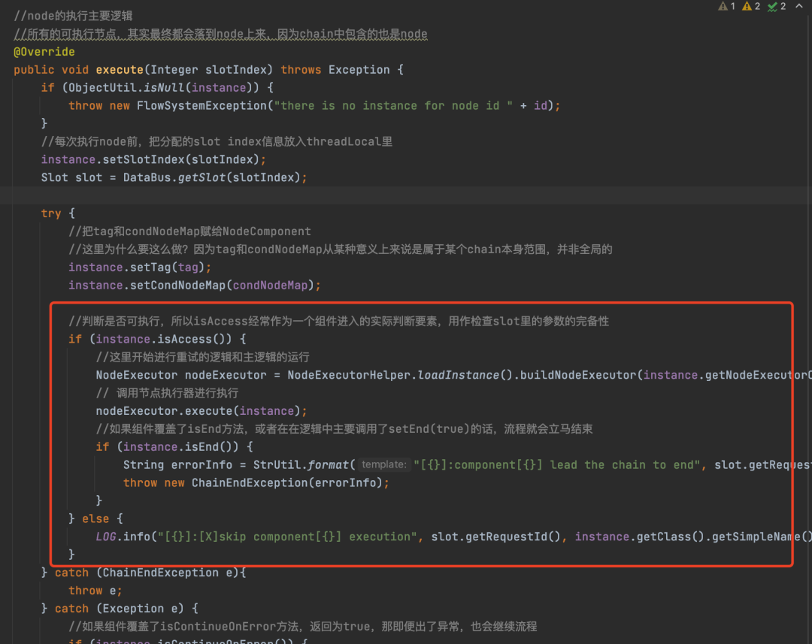Click 'FlowSystemException' class name
This screenshot has width=812, height=644.
point(201,106)
